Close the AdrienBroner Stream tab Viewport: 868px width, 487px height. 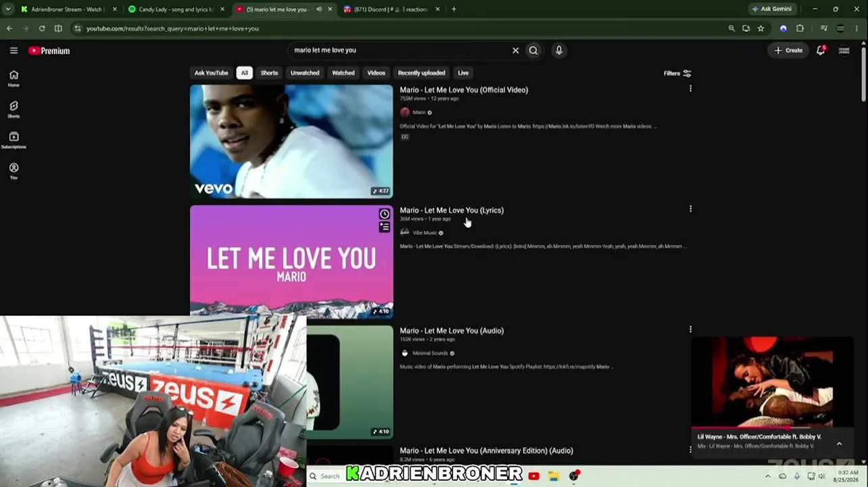click(x=114, y=9)
